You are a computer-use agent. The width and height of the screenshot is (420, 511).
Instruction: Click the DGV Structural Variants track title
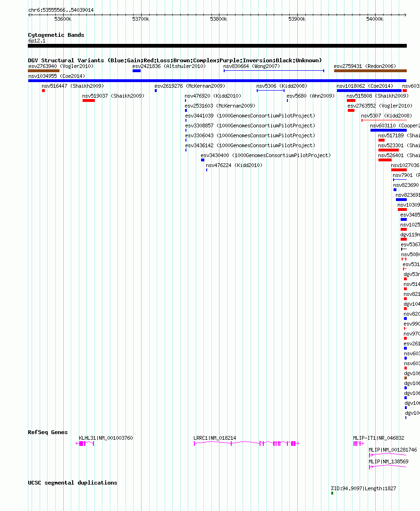tap(175, 60)
